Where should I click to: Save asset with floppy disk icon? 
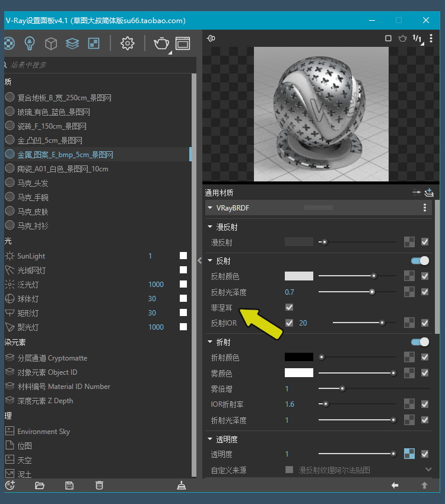[x=69, y=486]
